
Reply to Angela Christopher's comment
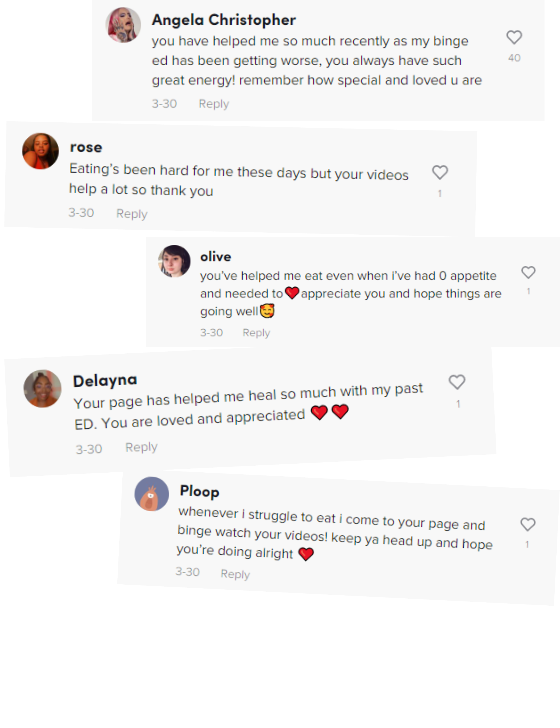pos(214,104)
